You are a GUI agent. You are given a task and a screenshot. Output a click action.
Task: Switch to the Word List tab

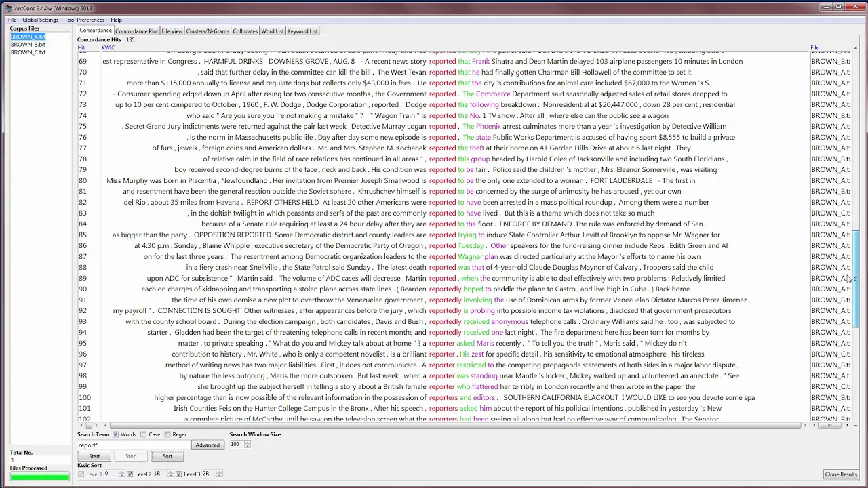tap(273, 31)
